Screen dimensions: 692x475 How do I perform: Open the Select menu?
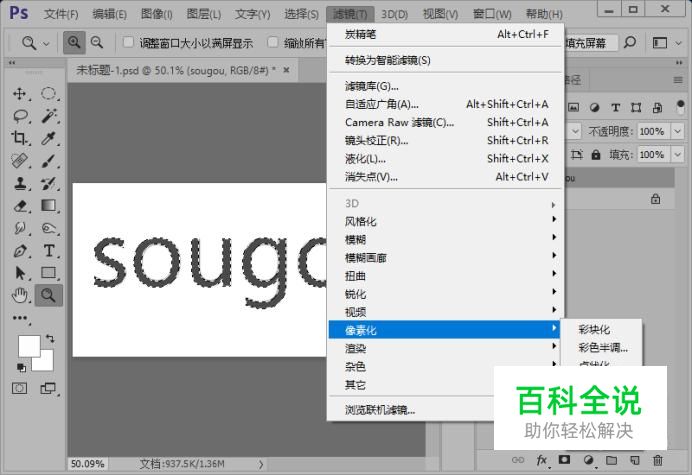[301, 14]
